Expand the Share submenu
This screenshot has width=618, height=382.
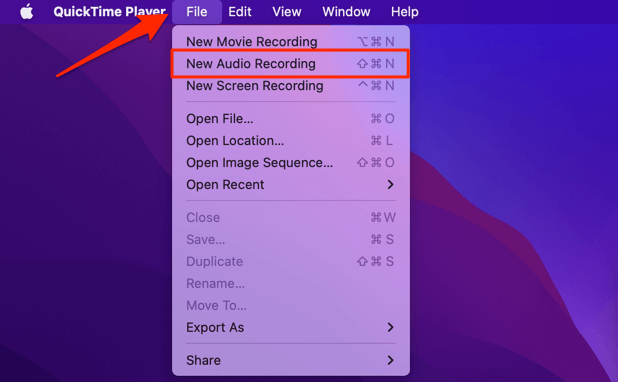[291, 360]
